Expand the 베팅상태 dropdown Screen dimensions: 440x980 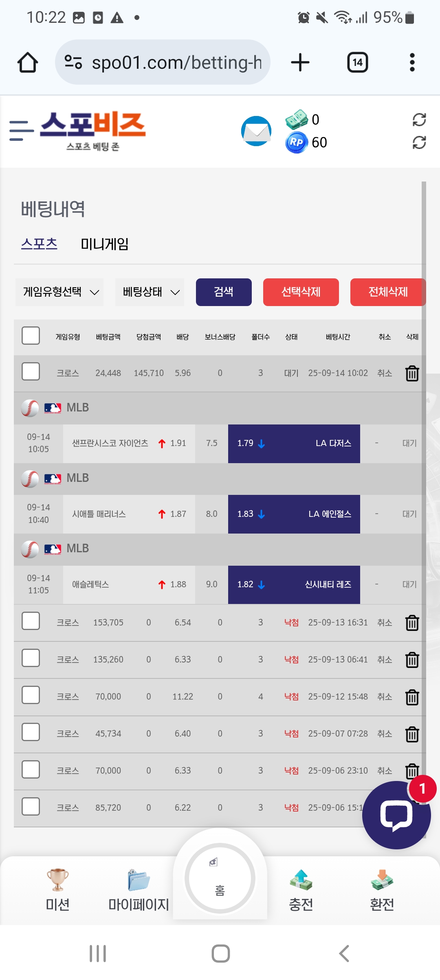[x=150, y=292]
